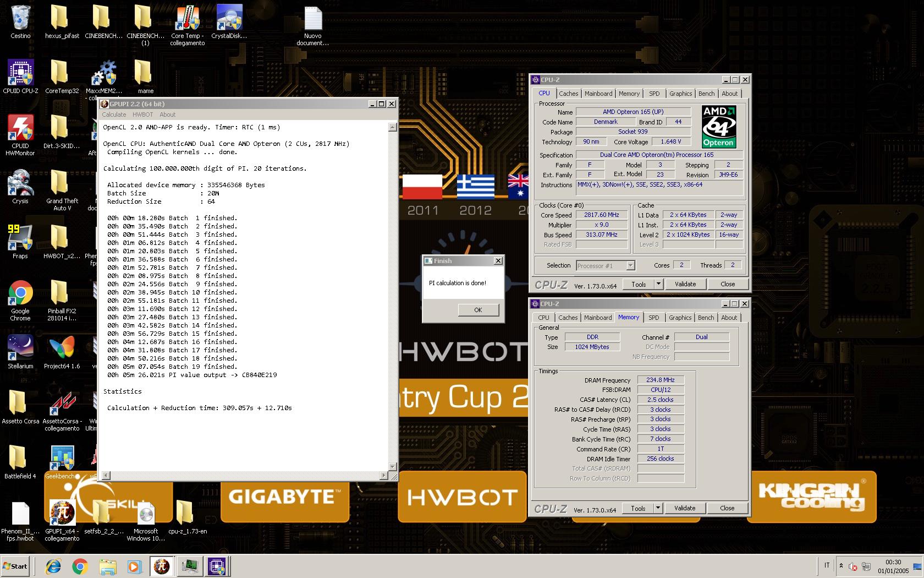Image resolution: width=924 pixels, height=578 pixels.
Task: Click the IT language indicator
Action: click(827, 565)
